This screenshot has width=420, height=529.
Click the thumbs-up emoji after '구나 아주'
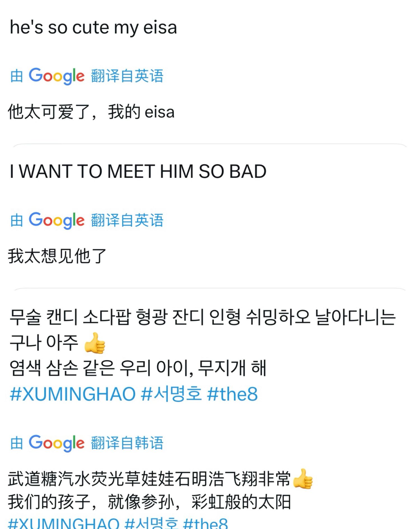pos(95,343)
